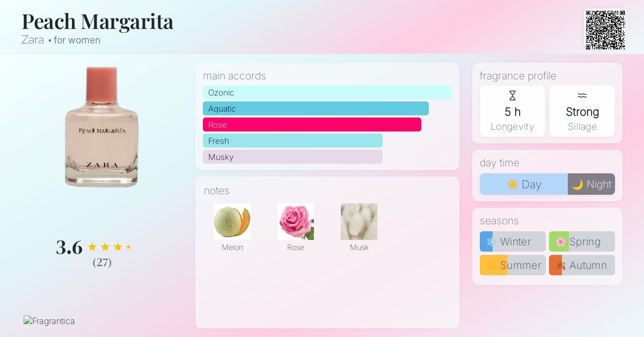This screenshot has height=337, width=644.
Task: Select the Night time segment
Action: click(x=591, y=185)
